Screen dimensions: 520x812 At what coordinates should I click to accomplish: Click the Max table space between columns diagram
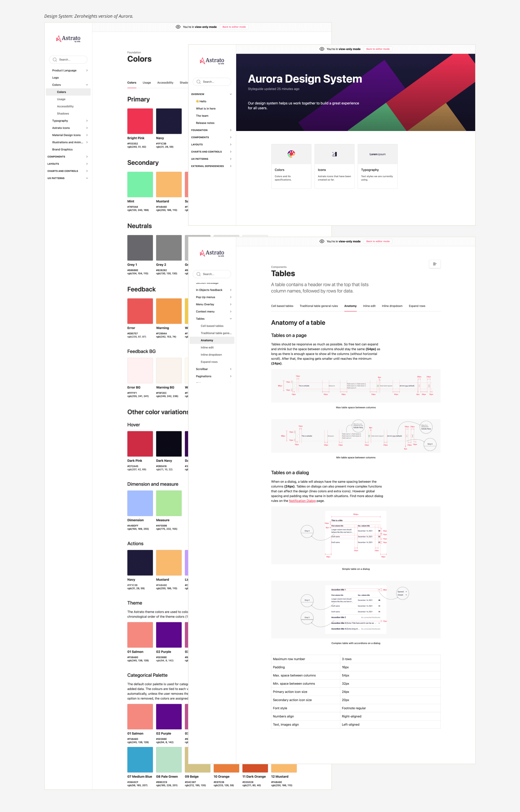355,386
